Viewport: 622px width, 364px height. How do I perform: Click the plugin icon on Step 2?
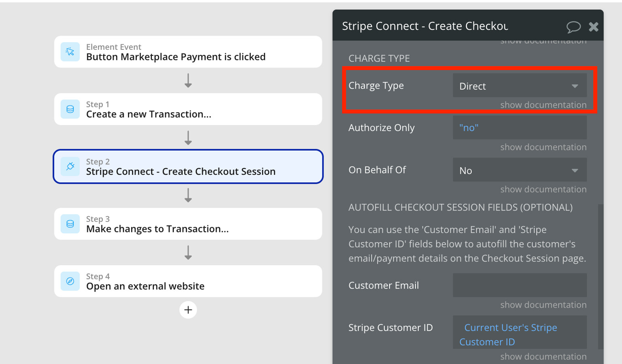tap(70, 166)
